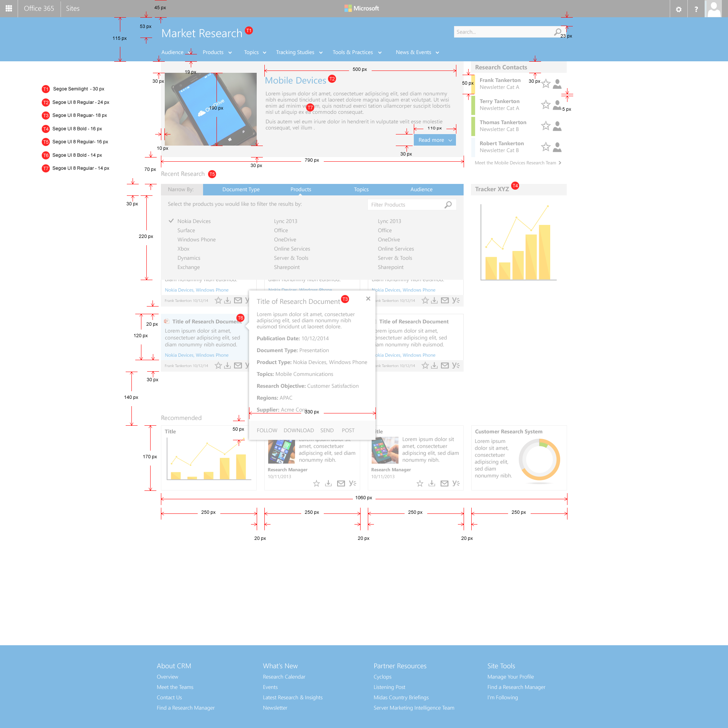
Task: Email the middle Recommended card item
Action: [x=341, y=484]
